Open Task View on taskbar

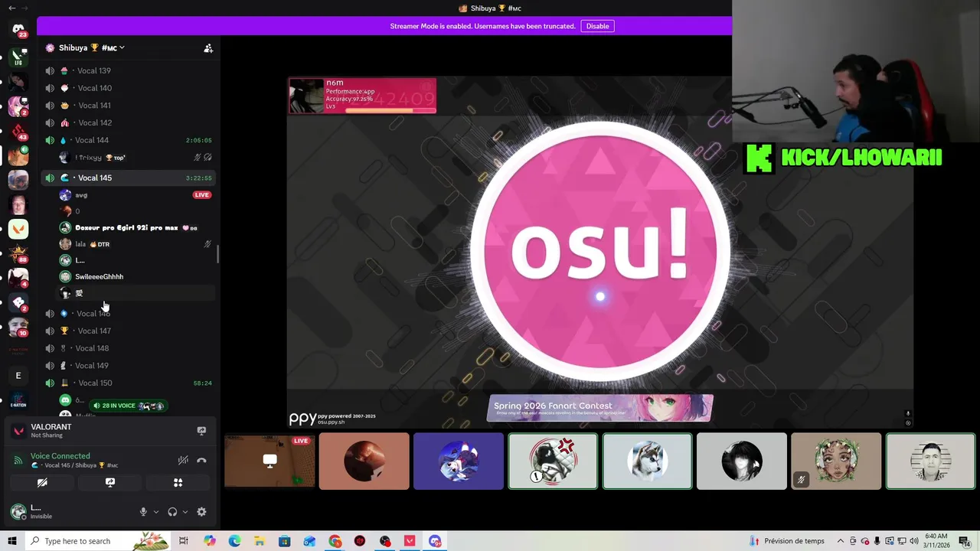184,541
